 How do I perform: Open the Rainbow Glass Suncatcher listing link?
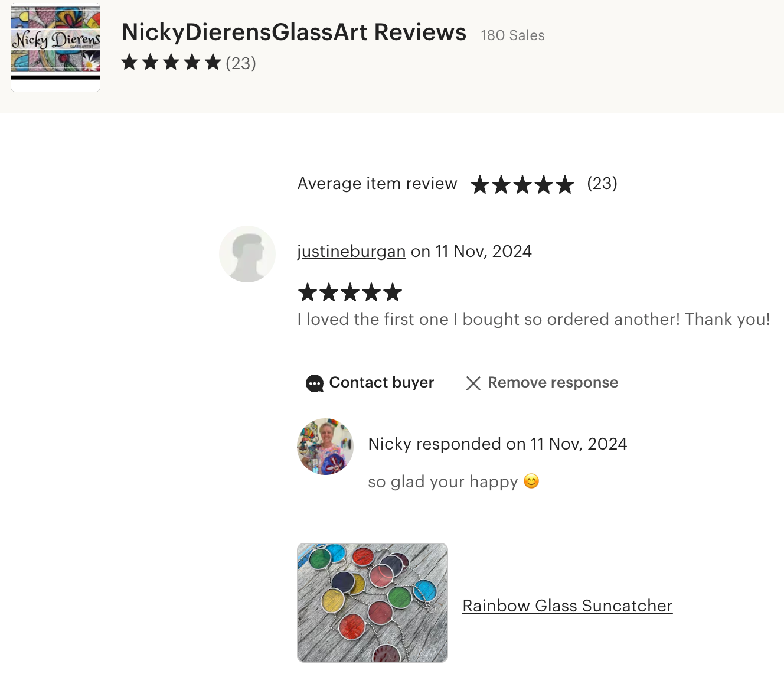pyautogui.click(x=567, y=606)
